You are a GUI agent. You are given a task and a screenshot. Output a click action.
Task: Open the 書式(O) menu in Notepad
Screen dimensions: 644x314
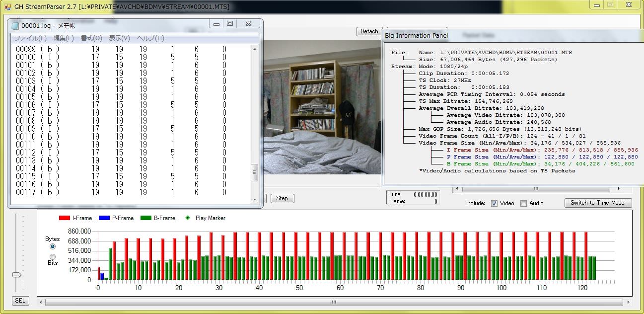tap(91, 38)
